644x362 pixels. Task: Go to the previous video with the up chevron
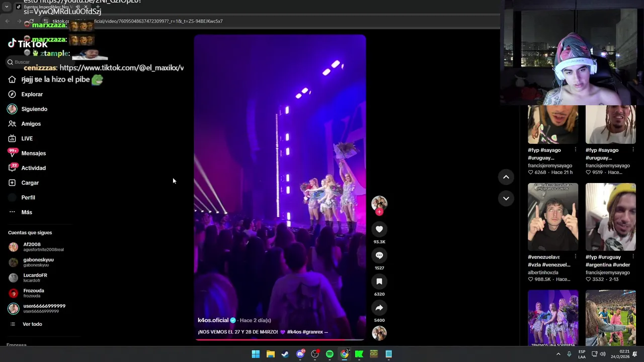point(506,177)
